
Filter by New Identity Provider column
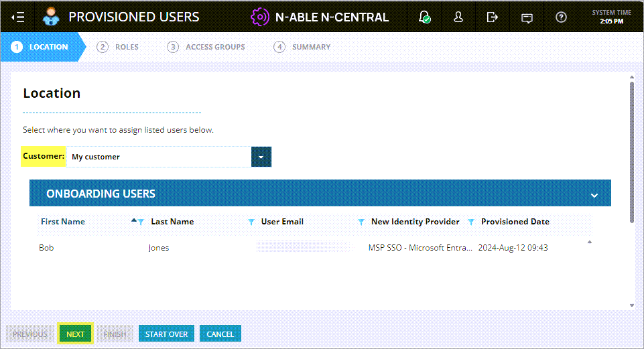(x=471, y=222)
